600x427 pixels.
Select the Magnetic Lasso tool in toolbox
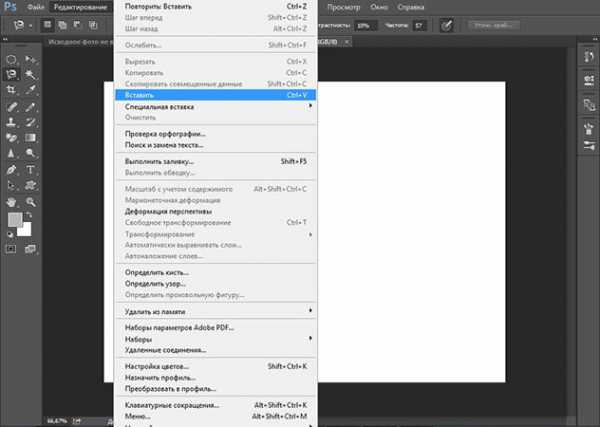pyautogui.click(x=11, y=74)
